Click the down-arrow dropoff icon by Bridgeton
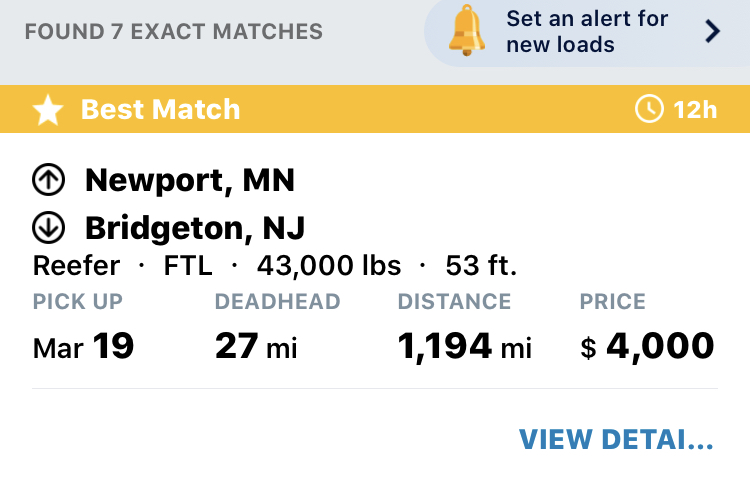 click(x=48, y=227)
